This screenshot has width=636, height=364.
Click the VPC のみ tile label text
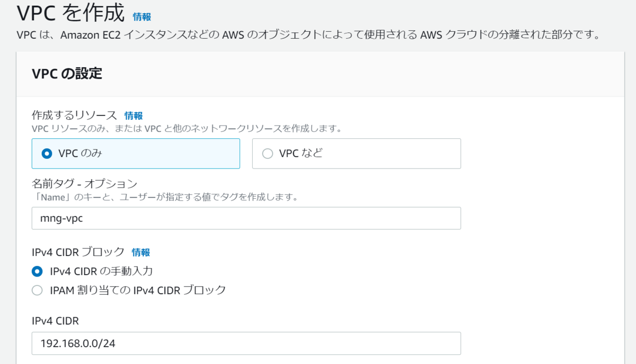[80, 154]
